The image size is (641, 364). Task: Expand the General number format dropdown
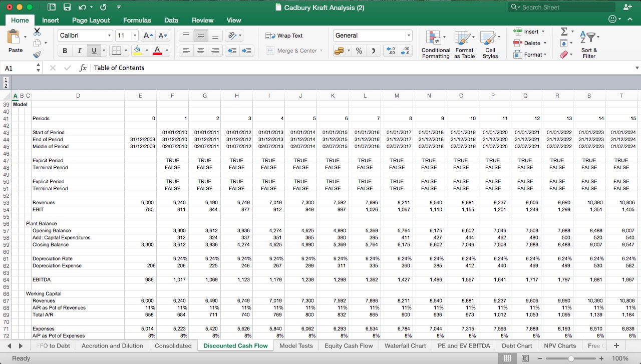tap(409, 36)
